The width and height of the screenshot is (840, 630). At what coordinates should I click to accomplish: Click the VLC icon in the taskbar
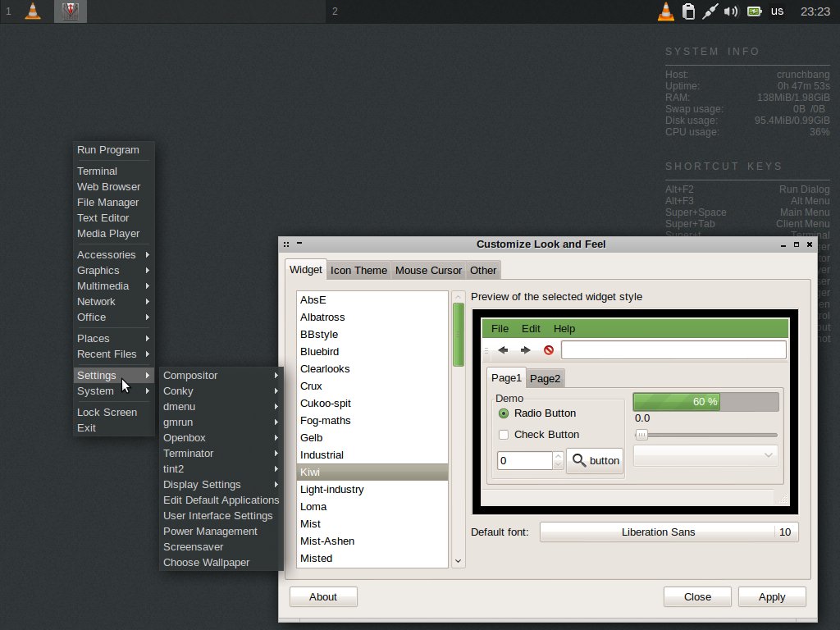pyautogui.click(x=33, y=11)
